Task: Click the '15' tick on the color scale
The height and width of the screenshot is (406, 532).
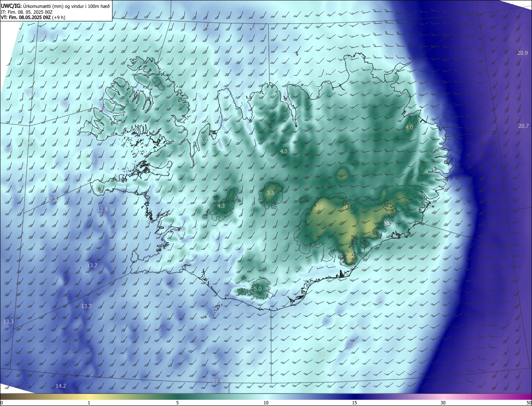Action: (x=355, y=403)
